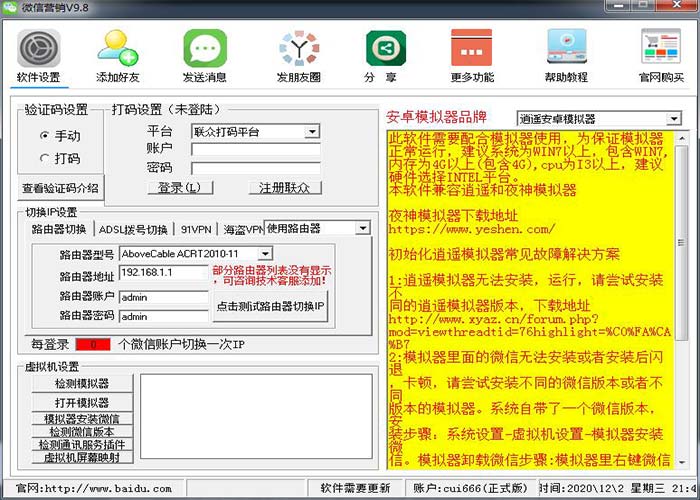The image size is (700, 500).
Task: Click 初始化逍遥模拟器常见故障解决方案 text
Action: click(x=504, y=254)
